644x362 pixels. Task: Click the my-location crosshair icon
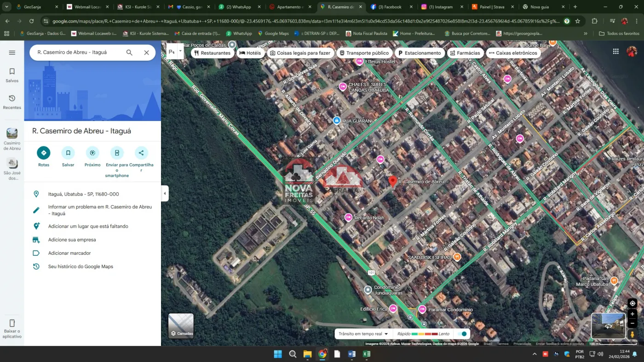click(x=633, y=303)
